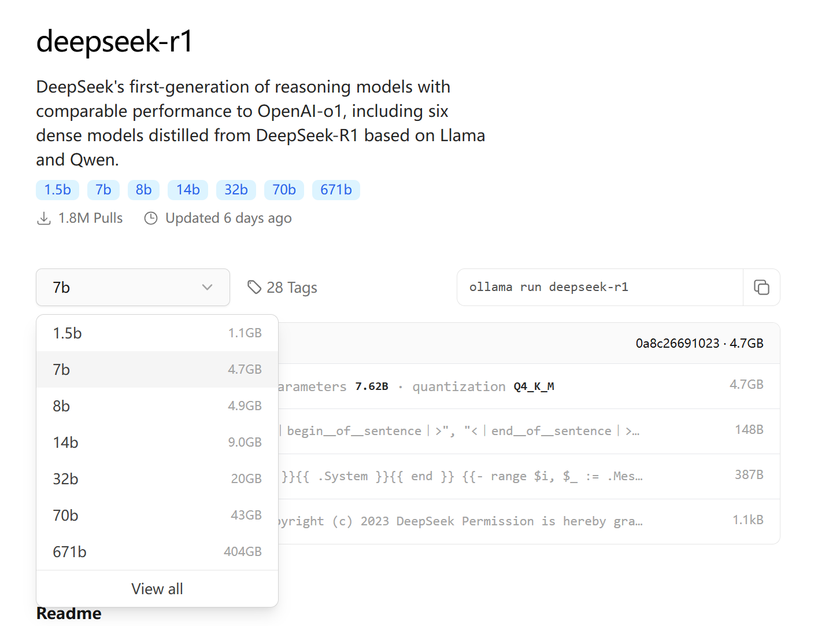
Task: Click the 7b blue tag badge
Action: click(x=103, y=190)
